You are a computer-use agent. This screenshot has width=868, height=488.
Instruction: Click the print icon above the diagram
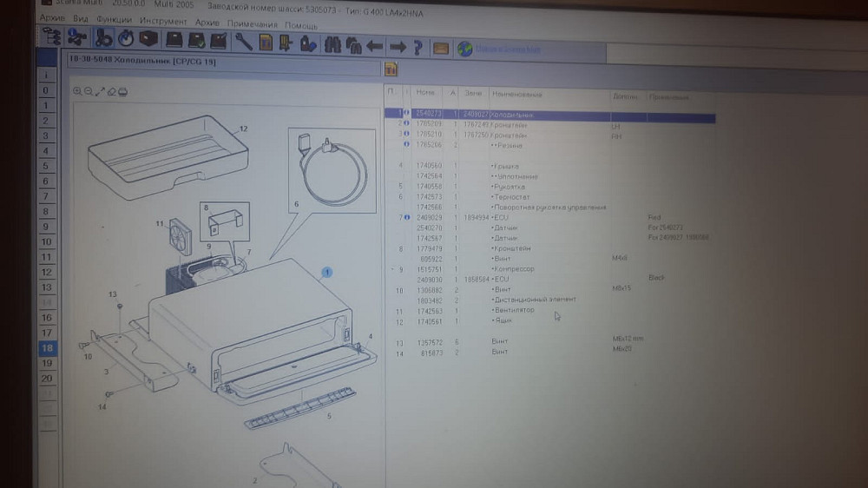pos(123,92)
